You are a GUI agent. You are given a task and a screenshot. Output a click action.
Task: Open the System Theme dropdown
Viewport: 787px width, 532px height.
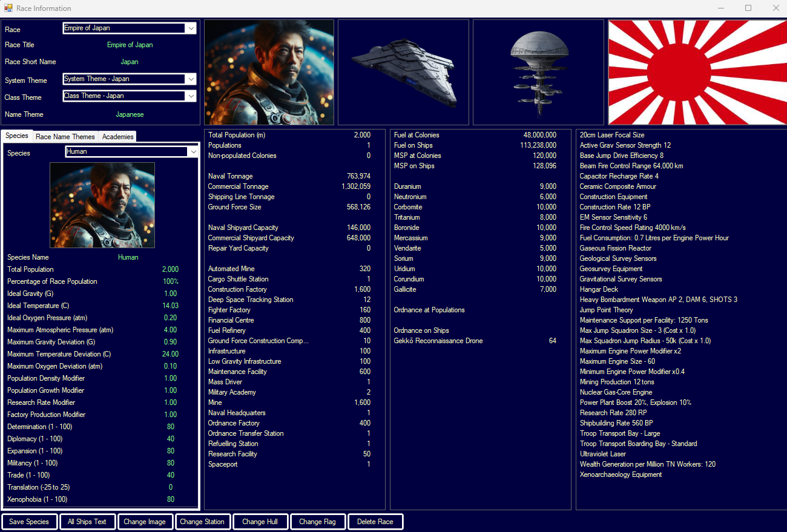(x=130, y=79)
